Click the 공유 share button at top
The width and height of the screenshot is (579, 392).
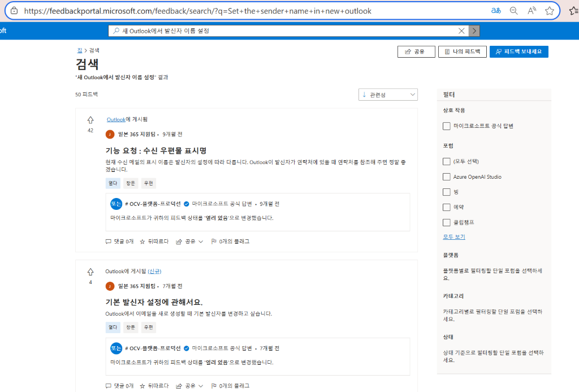point(416,51)
